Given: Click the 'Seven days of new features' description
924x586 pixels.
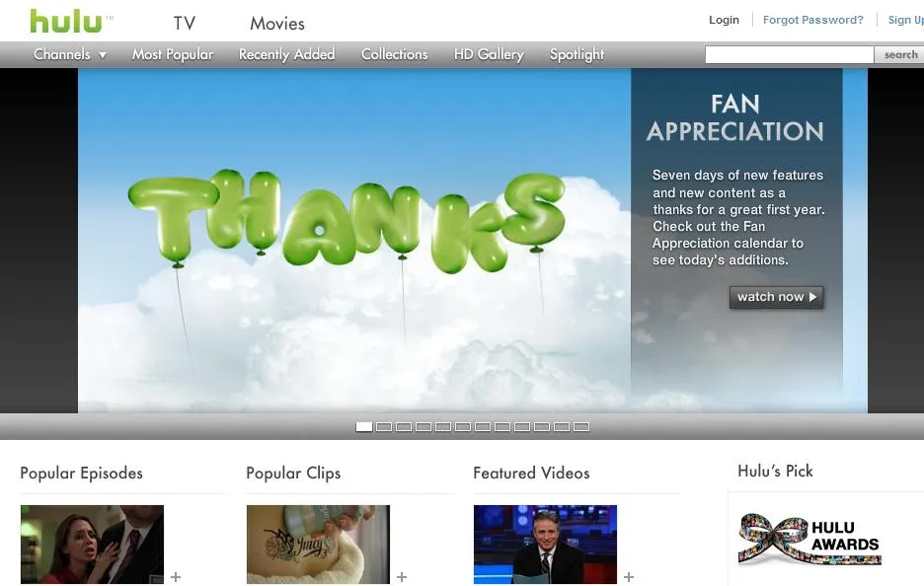Looking at the screenshot, I should pyautogui.click(x=737, y=217).
